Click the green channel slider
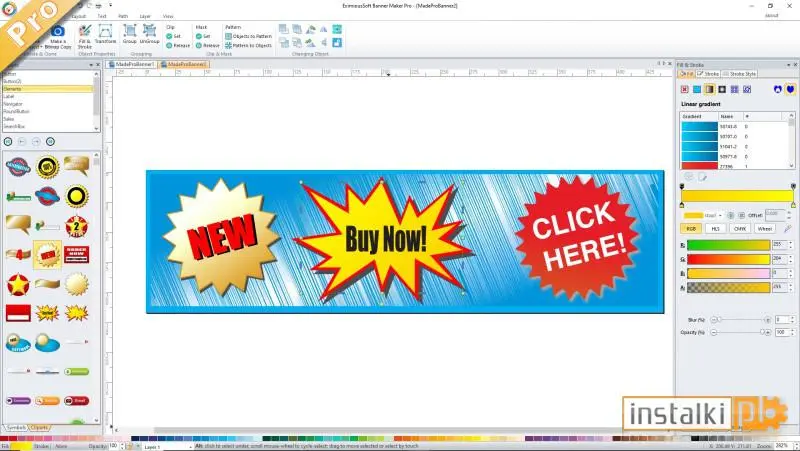Image resolution: width=800 pixels, height=451 pixels. point(728,259)
